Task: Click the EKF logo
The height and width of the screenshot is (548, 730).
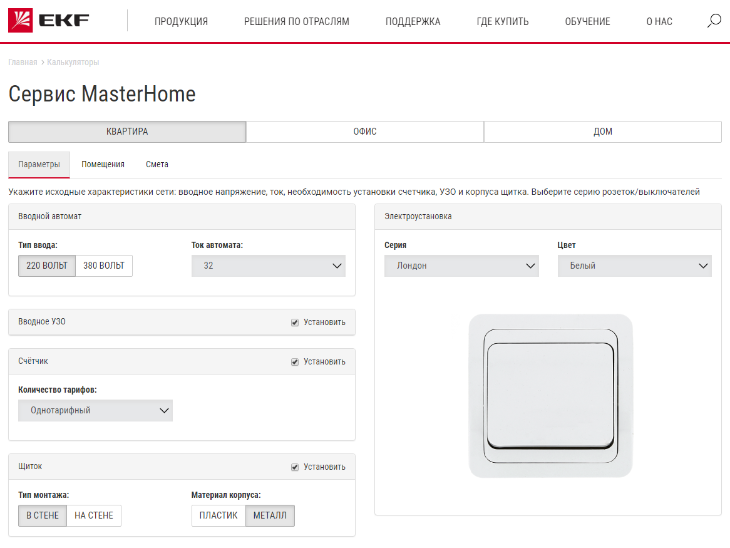Action: point(48,20)
